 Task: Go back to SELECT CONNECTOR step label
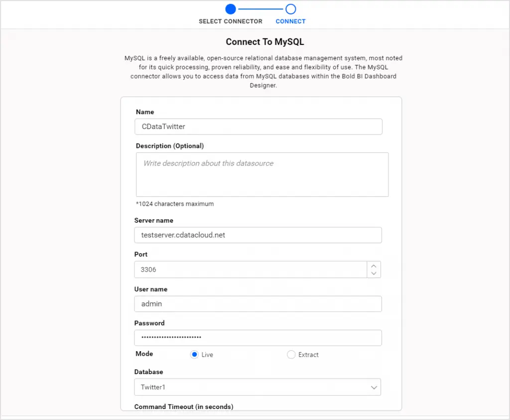coord(230,21)
